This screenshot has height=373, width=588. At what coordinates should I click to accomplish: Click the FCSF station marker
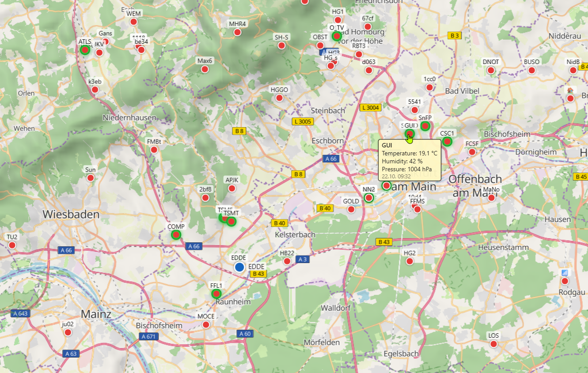tap(472, 152)
